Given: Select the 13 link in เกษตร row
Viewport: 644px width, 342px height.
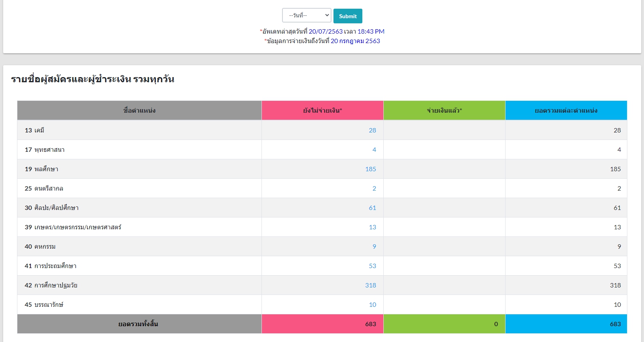Looking at the screenshot, I should pyautogui.click(x=372, y=227).
